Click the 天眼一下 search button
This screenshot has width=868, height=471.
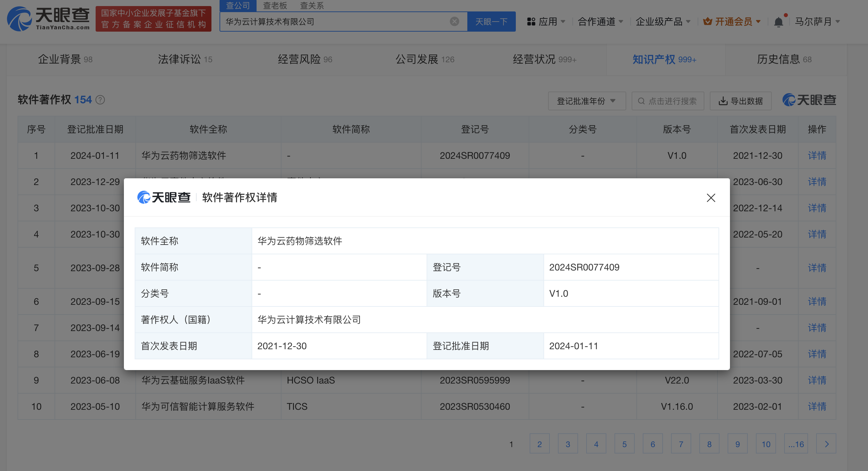tap(491, 22)
